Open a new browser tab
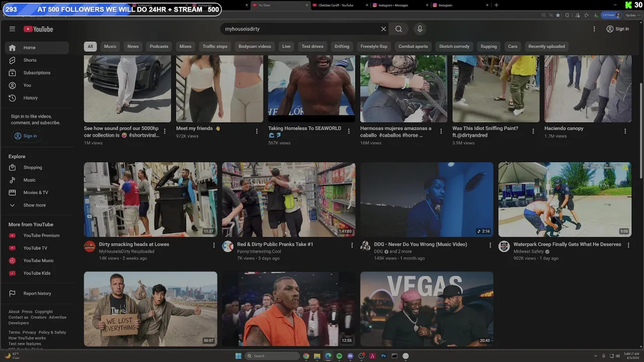This screenshot has width=644, height=362. coord(496,5)
